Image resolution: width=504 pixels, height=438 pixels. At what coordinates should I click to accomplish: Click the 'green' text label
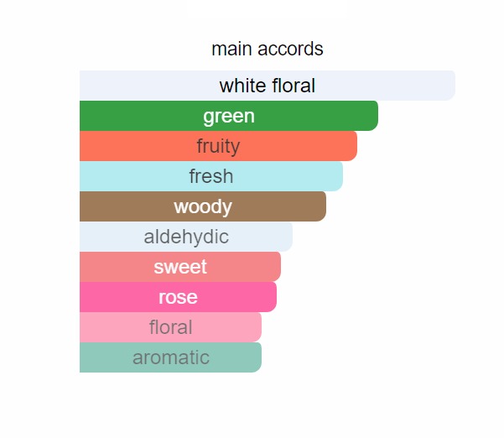(228, 116)
